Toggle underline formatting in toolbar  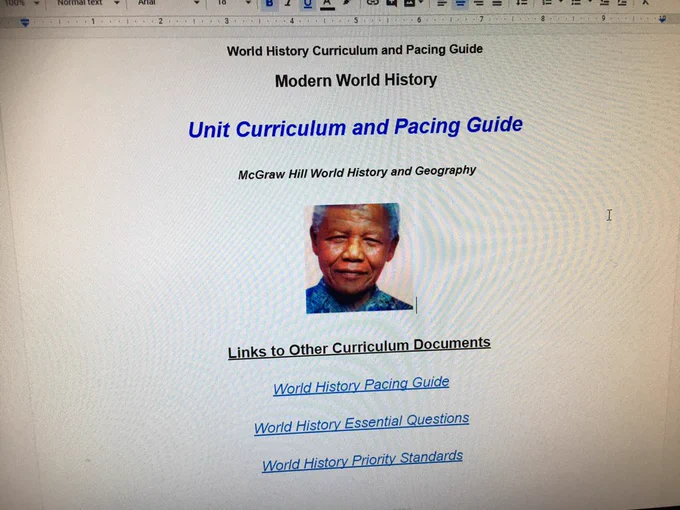point(307,3)
